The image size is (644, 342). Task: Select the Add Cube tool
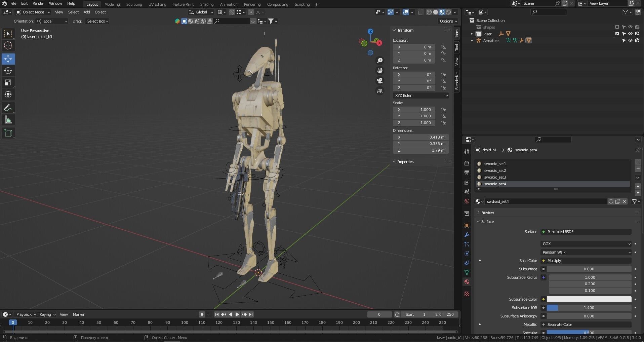(8, 133)
